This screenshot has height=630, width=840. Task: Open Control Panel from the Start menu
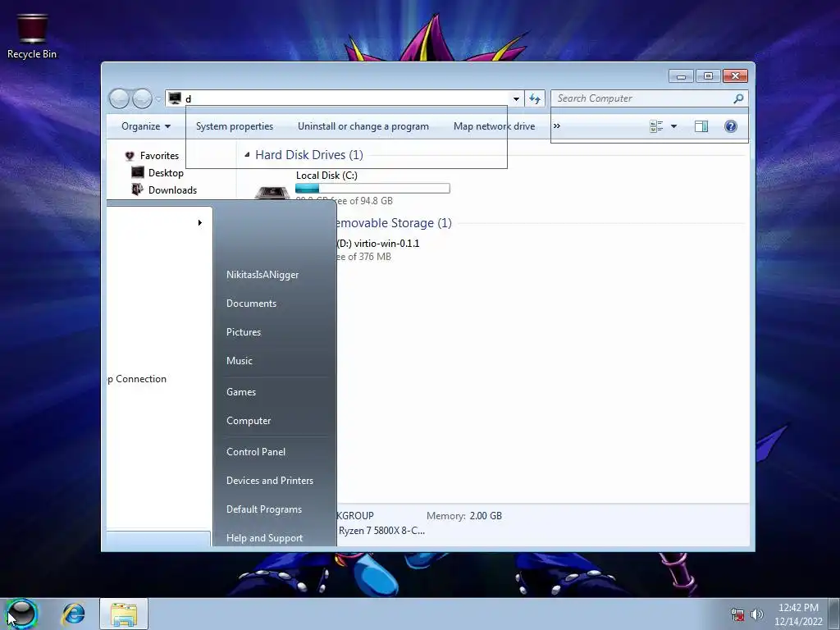click(x=256, y=452)
